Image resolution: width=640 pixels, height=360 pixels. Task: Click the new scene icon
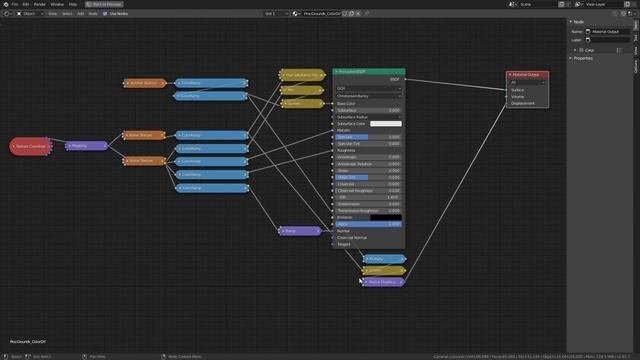561,4
